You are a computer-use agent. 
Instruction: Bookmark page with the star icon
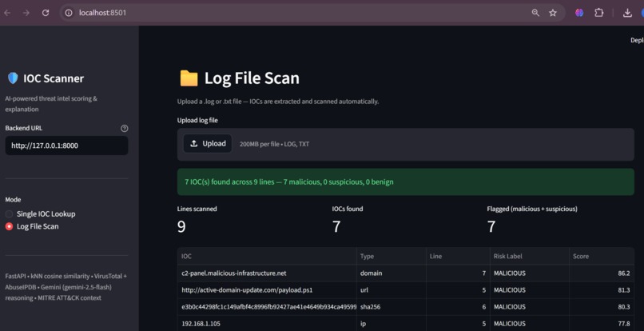coord(553,13)
